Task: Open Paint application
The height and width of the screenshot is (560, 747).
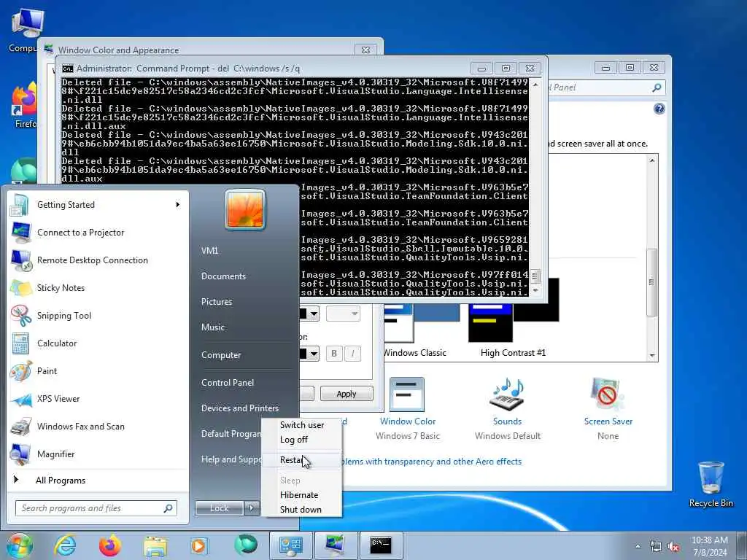Action: pyautogui.click(x=98, y=371)
